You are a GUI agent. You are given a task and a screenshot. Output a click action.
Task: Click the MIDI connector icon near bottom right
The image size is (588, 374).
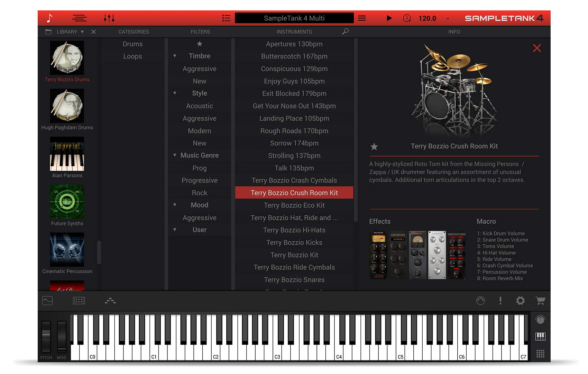point(481,301)
